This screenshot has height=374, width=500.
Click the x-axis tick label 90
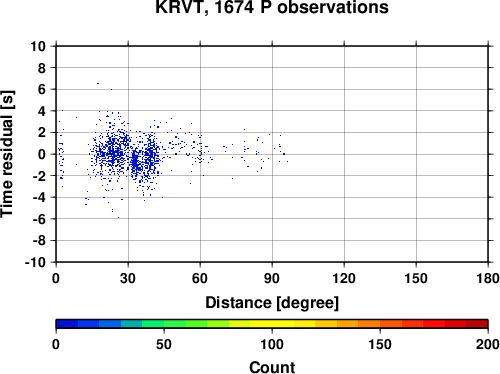(272, 278)
